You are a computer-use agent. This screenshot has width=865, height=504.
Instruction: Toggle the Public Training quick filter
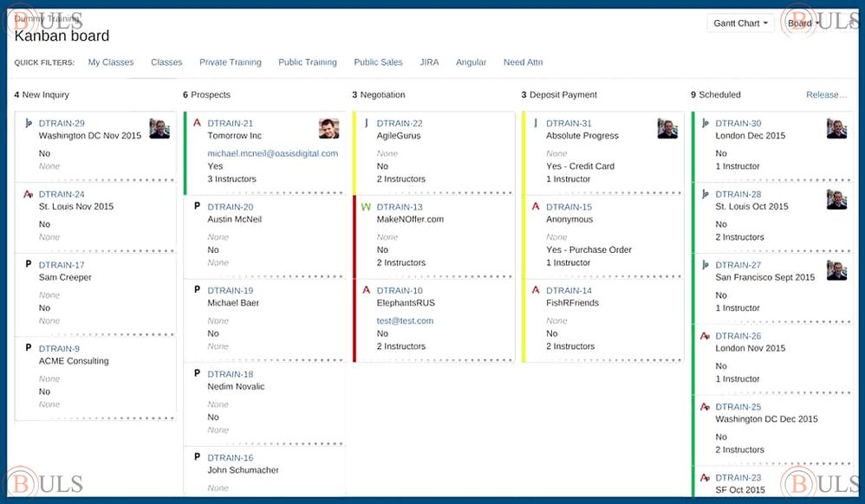coord(307,62)
